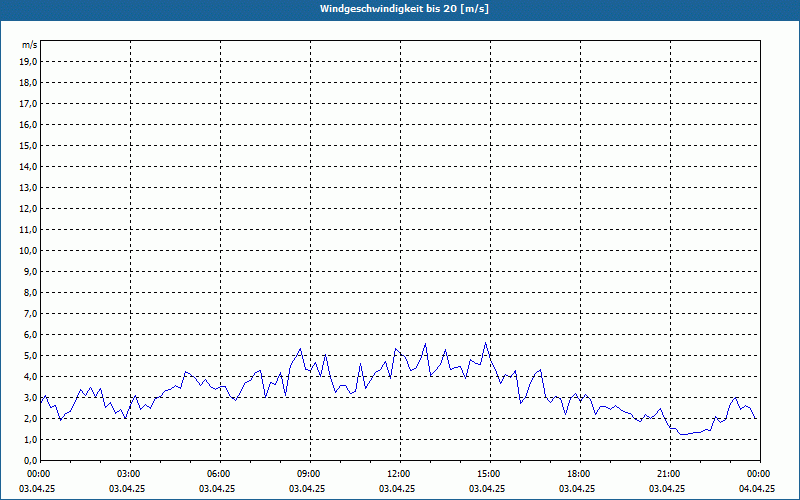Viewport: 800px width, 500px height.
Task: Select the 11,0 y-axis label
Action: [x=28, y=230]
